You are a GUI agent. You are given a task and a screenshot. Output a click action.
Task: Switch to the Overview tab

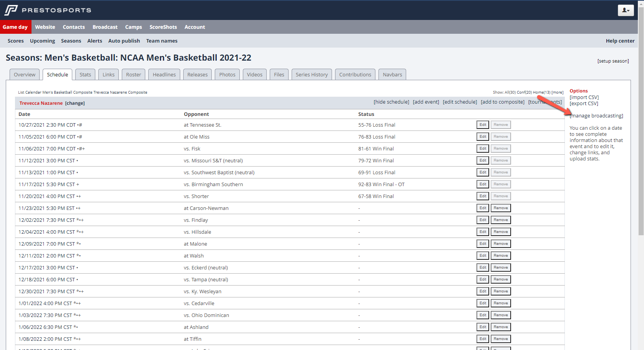tap(25, 74)
